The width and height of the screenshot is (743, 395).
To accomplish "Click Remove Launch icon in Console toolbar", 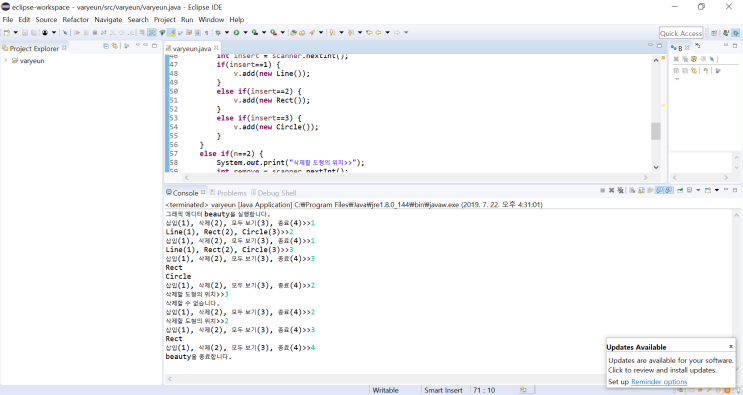I will [611, 190].
